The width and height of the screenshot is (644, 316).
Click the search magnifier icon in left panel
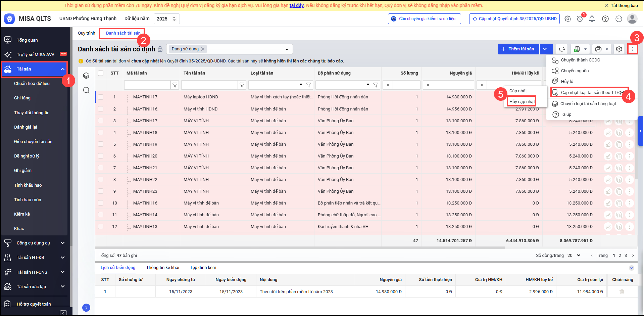86,90
